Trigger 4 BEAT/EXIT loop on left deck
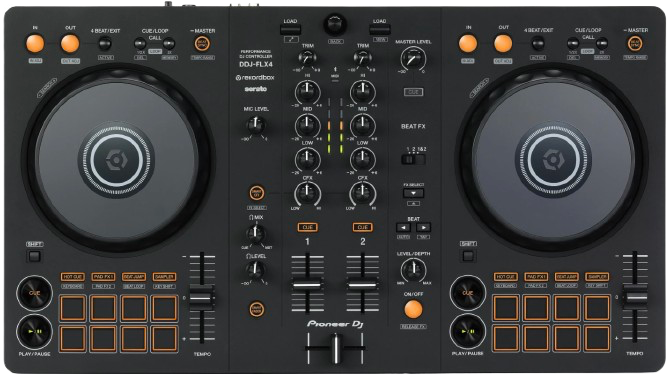The image size is (667, 374). coord(105,43)
